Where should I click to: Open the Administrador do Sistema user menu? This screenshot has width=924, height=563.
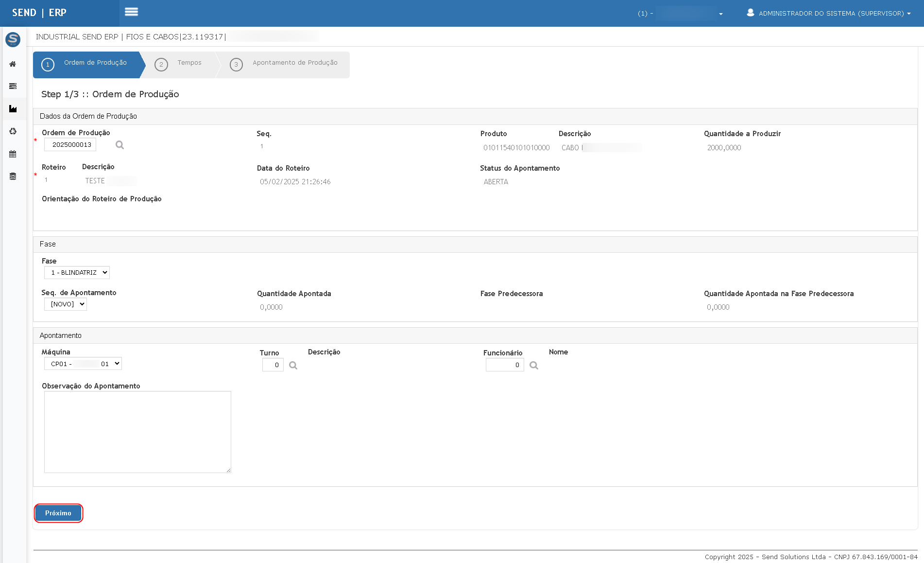pyautogui.click(x=829, y=13)
